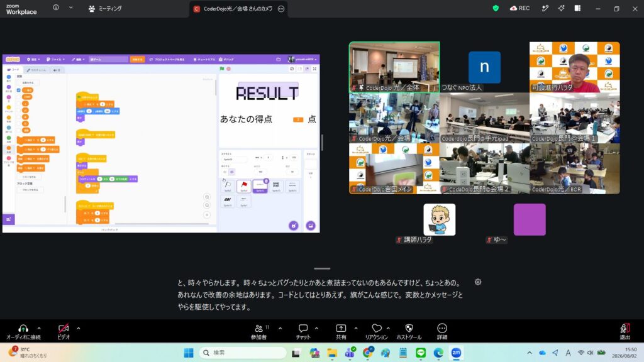Click the 講師ハラダ avatar tile
The image size is (644, 362).
click(x=440, y=219)
